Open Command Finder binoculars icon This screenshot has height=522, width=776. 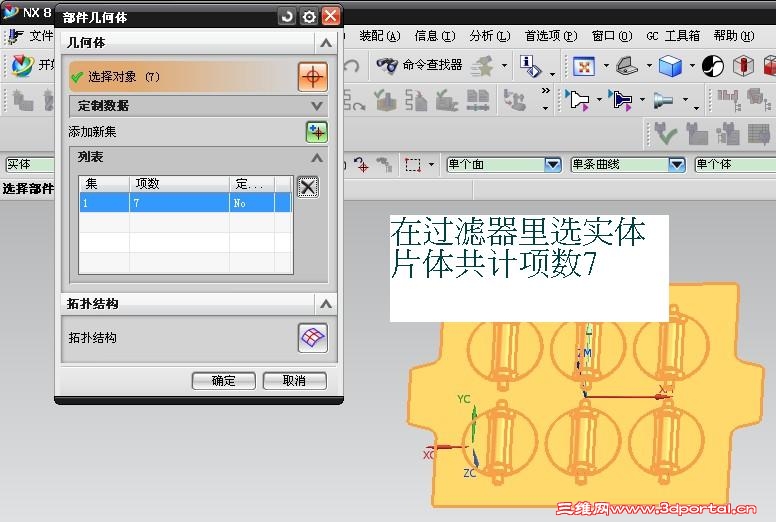(387, 65)
